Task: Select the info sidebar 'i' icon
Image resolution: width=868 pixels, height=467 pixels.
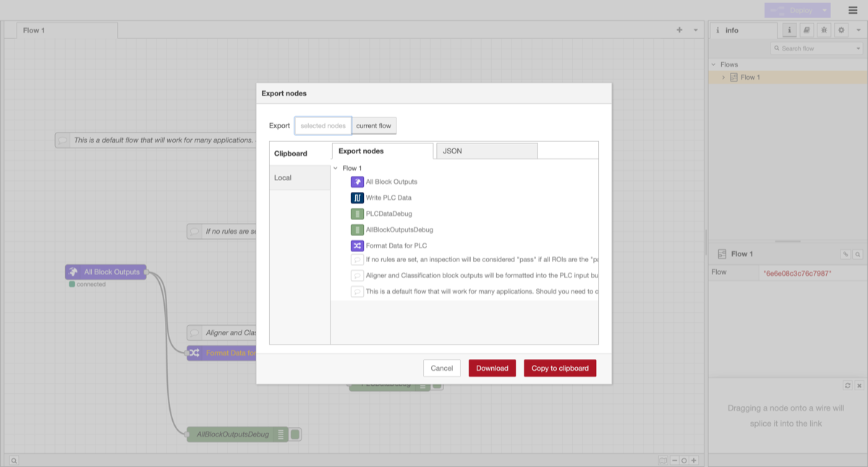Action: [788, 30]
